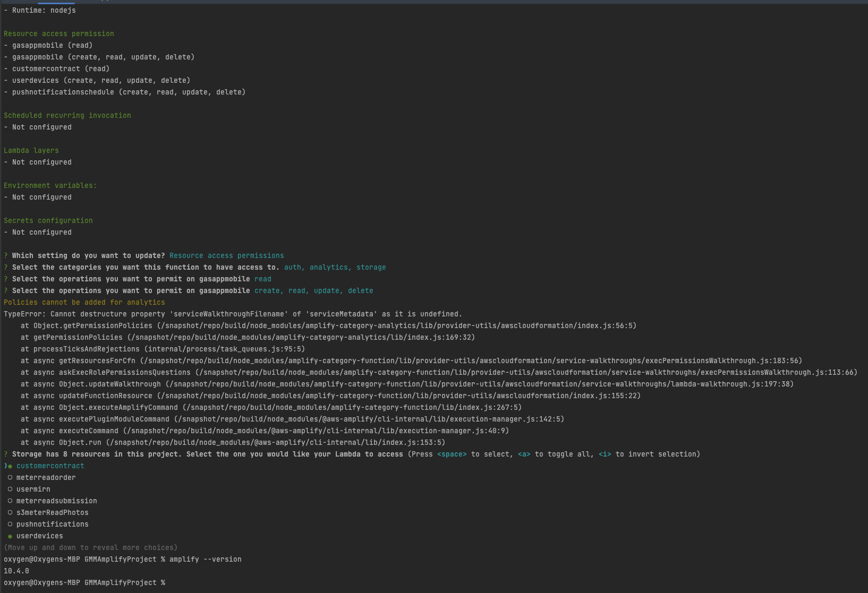Select the usermirn storage resource circle

coord(10,489)
